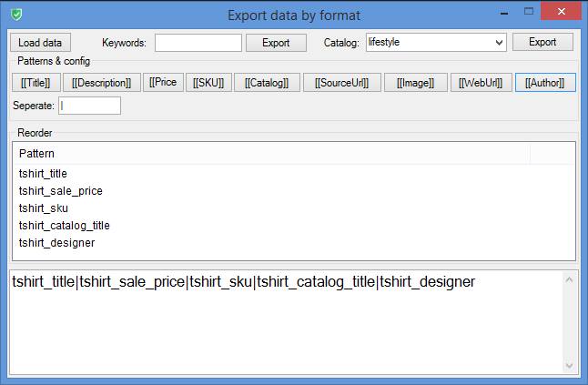
Task: Click the Seperate input field
Action: click(x=89, y=106)
